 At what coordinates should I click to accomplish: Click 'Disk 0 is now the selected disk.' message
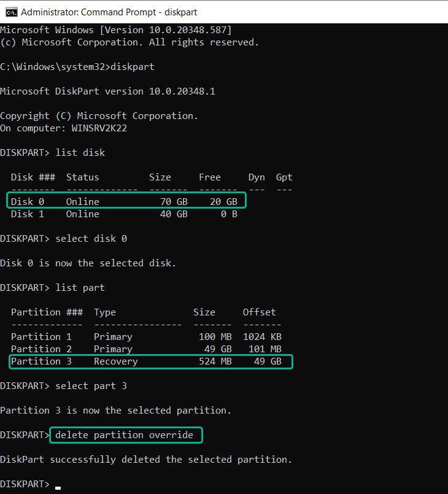pos(88,263)
